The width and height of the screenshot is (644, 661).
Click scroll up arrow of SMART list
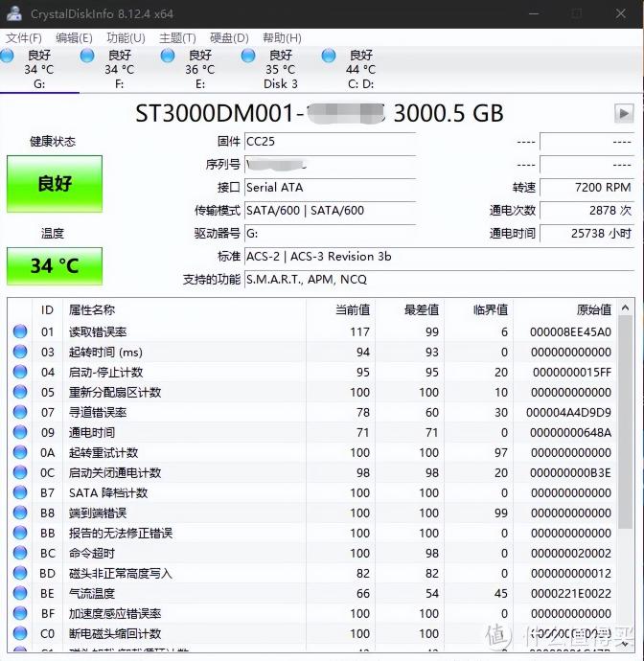coord(626,308)
